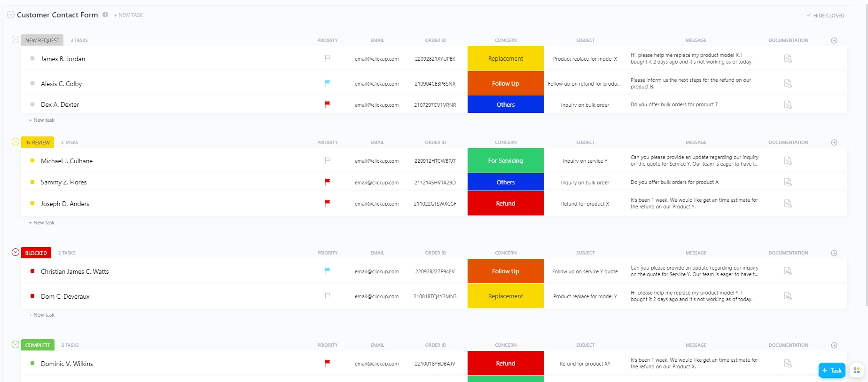The height and width of the screenshot is (382, 868).
Task: Open For Servicing concern dropdown for Michael J. Culhane
Action: click(506, 160)
